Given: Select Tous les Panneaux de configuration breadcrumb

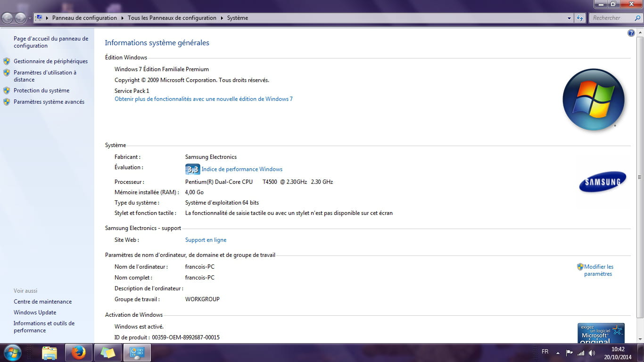Looking at the screenshot, I should [172, 18].
